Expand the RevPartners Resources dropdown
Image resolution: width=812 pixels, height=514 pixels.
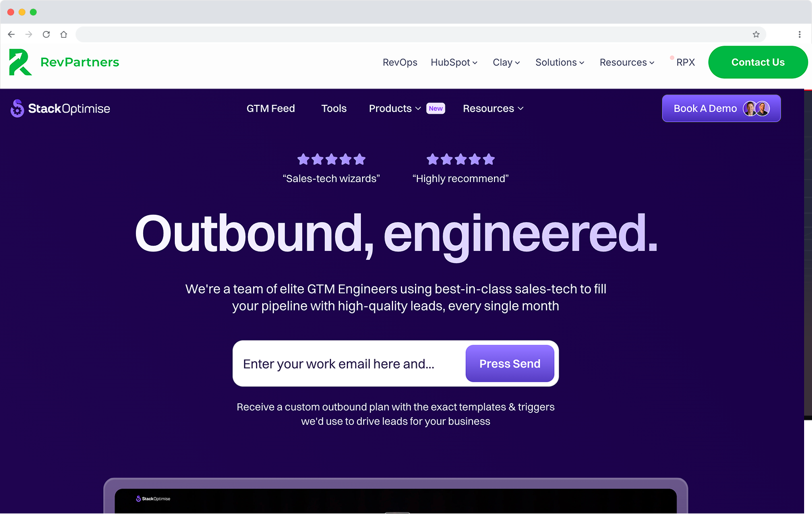[627, 63]
